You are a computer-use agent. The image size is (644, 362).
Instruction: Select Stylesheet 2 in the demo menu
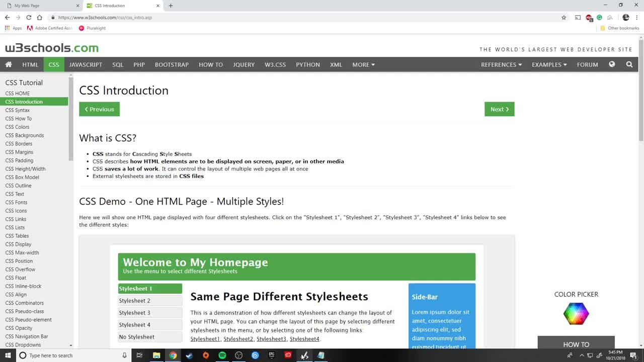[x=150, y=301]
